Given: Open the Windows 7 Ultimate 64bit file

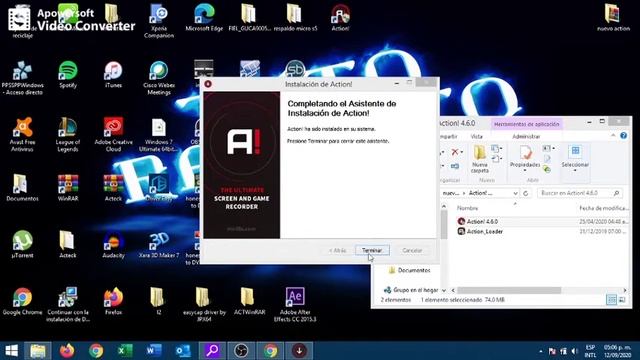Looking at the screenshot, I should pos(159,135).
